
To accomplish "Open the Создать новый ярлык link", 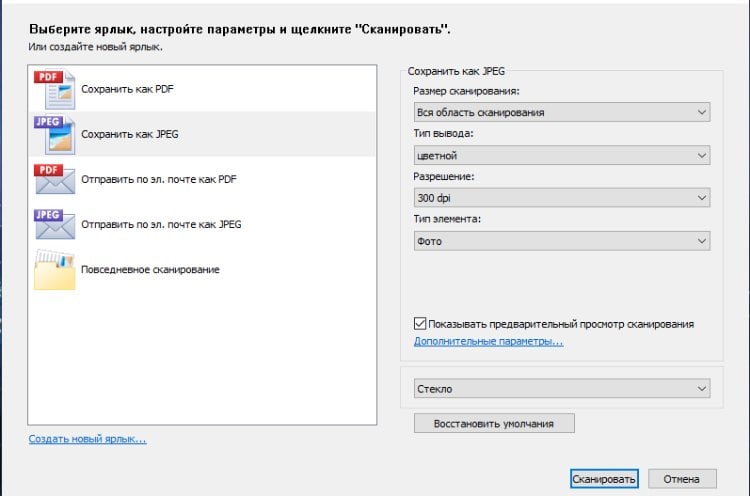I will click(x=88, y=439).
